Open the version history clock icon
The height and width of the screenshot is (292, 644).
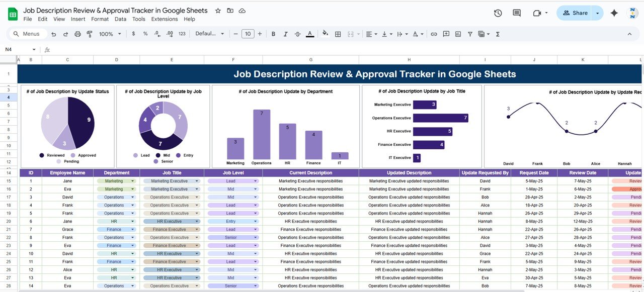pyautogui.click(x=498, y=13)
